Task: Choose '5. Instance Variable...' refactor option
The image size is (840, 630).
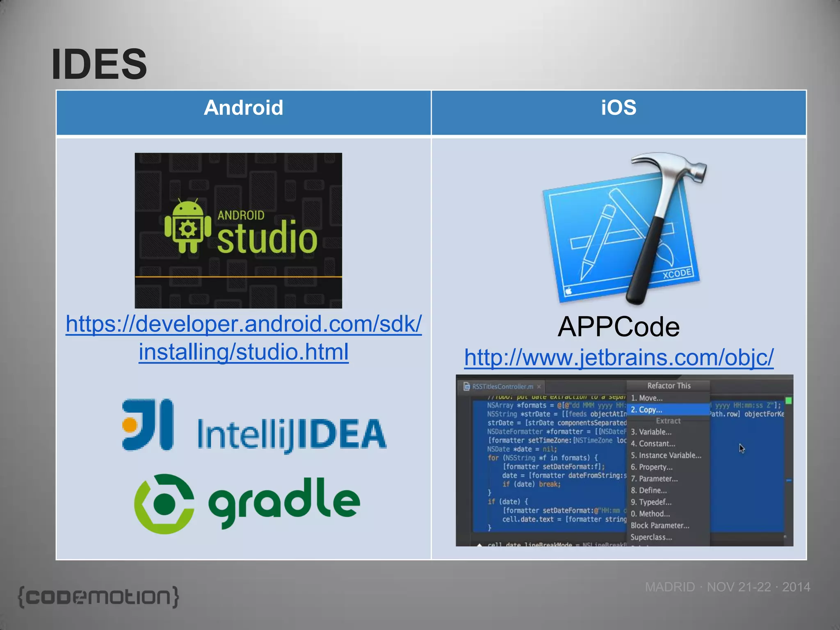Action: (x=668, y=455)
